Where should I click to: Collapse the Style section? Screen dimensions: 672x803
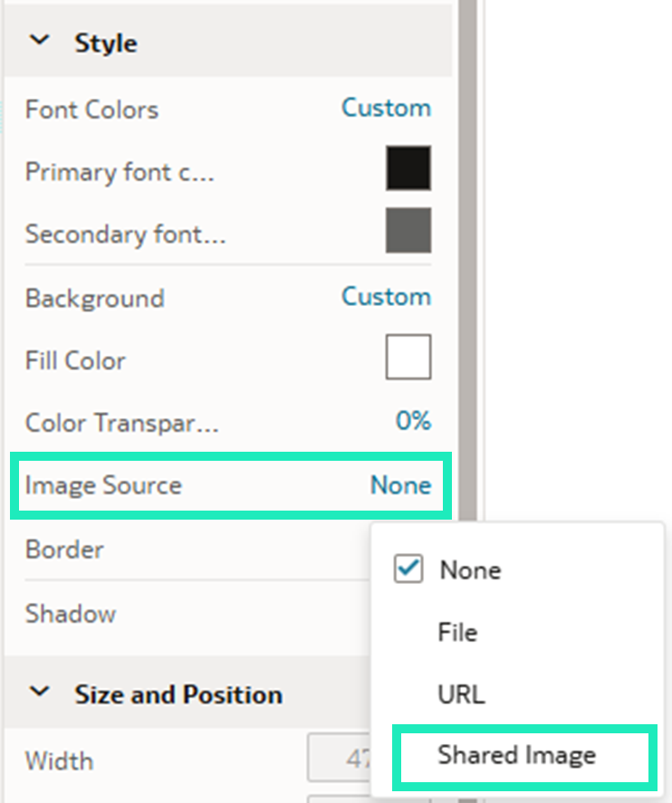[40, 41]
